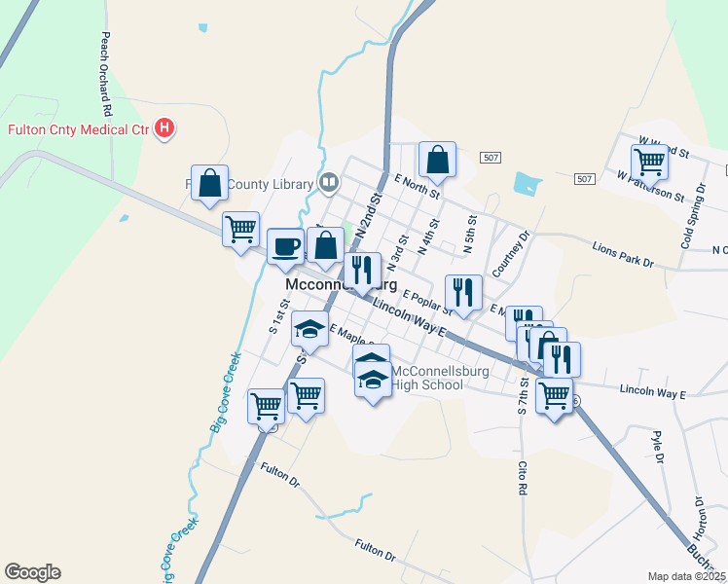The width and height of the screenshot is (728, 584).
Task: Click the Map data ©2025 attribution text
Action: (x=687, y=576)
